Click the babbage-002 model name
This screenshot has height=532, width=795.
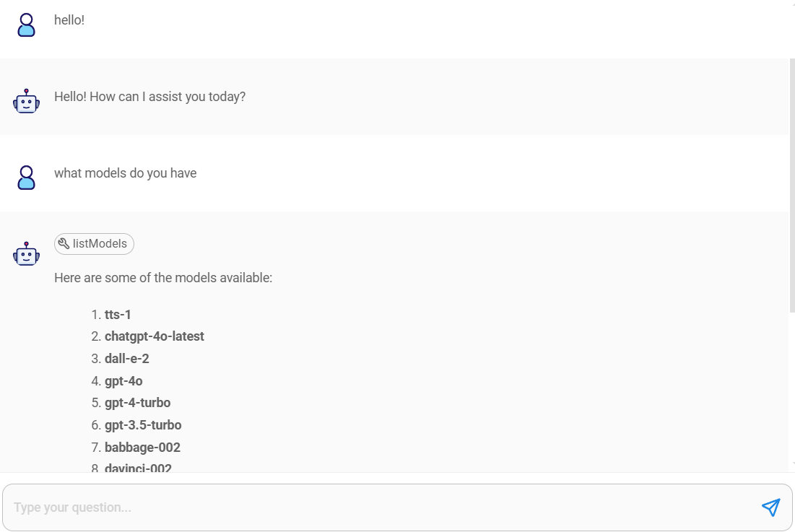[142, 448]
